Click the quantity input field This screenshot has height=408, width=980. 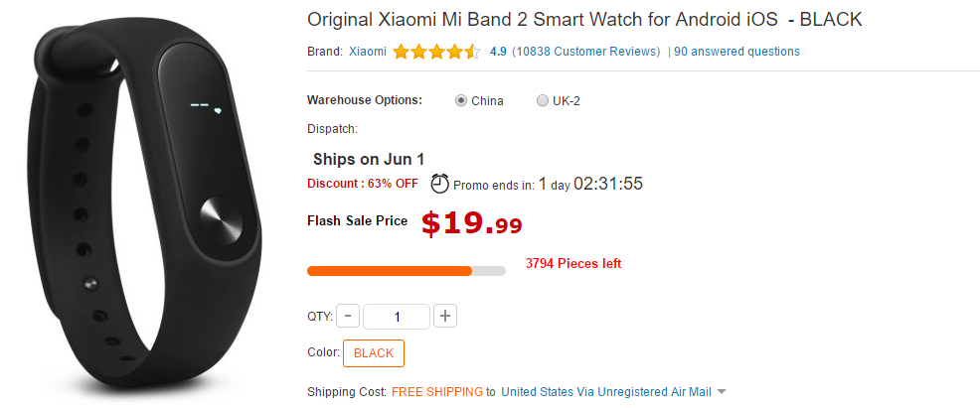coord(397,317)
